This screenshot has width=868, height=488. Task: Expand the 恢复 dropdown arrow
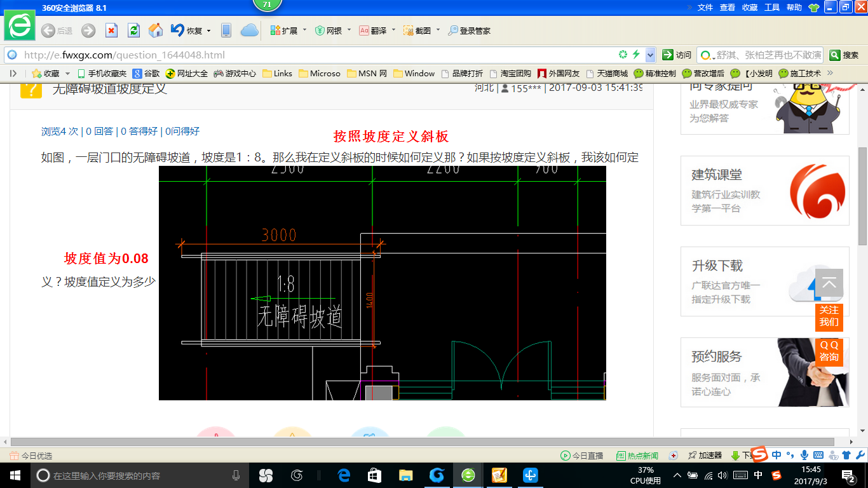(208, 30)
